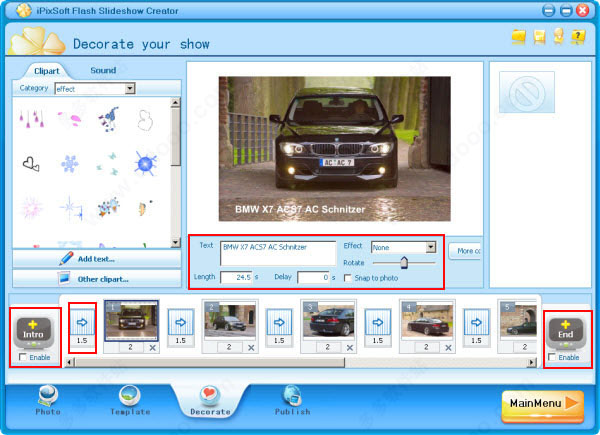Click slide 1 duration value 2

(x=130, y=347)
